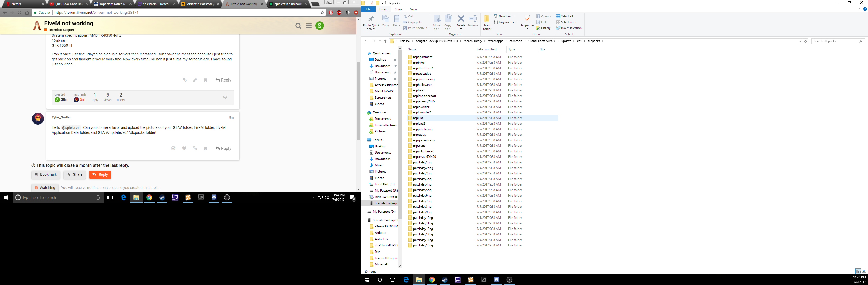Click Paste shortcut in ribbon
Viewport: 868px width, 285px height.
point(415,28)
